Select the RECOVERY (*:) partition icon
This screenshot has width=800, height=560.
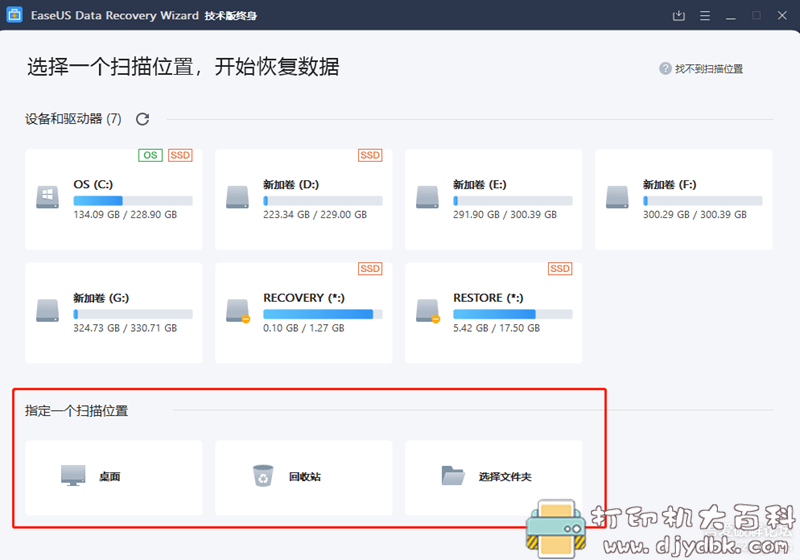click(x=238, y=311)
